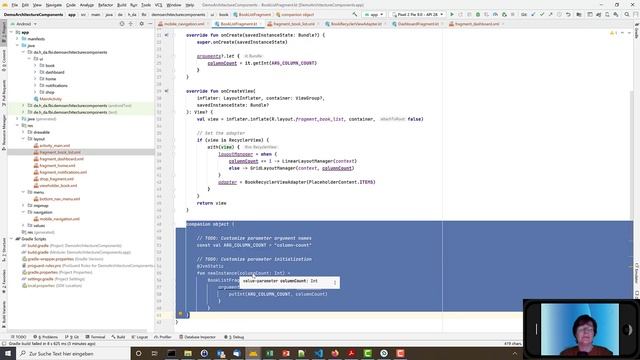Switch to DashboardFragment.kt tab
The image size is (640, 360).
coord(418,24)
